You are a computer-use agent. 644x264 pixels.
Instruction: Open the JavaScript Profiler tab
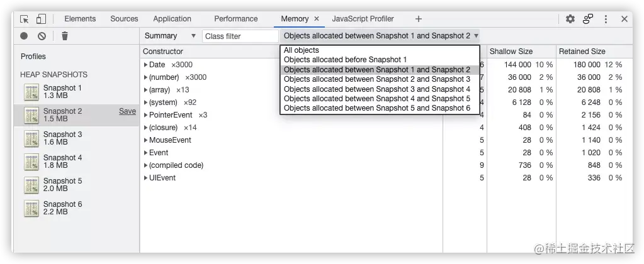(x=363, y=19)
